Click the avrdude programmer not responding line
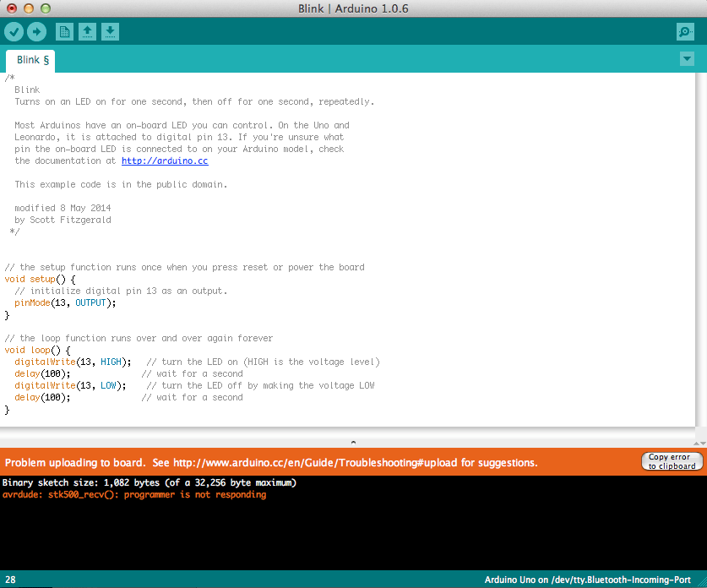 (x=134, y=495)
